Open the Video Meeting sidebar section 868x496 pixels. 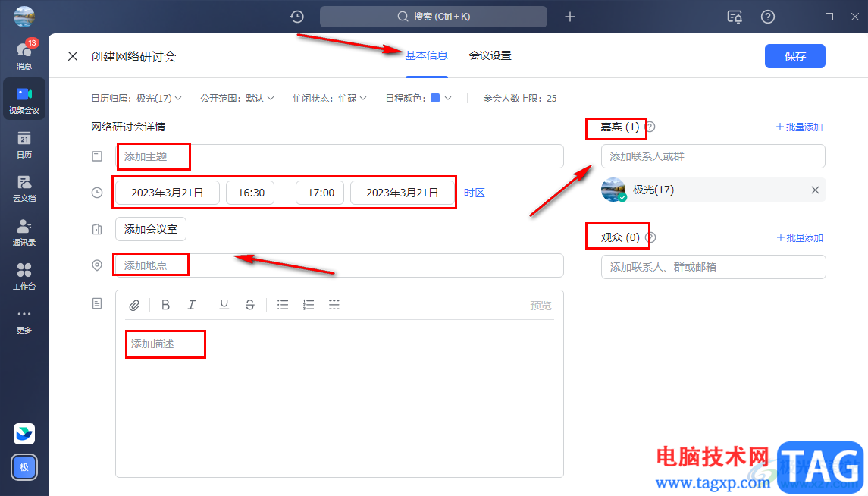(x=24, y=99)
